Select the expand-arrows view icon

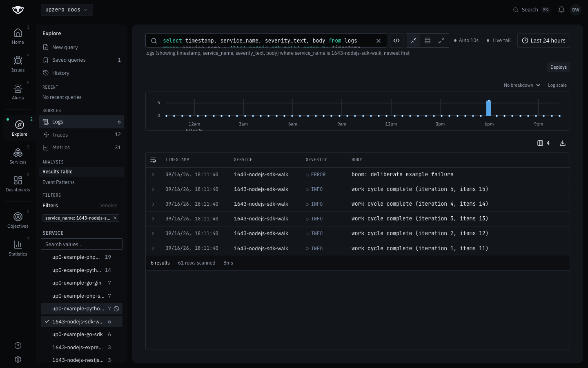tap(441, 40)
